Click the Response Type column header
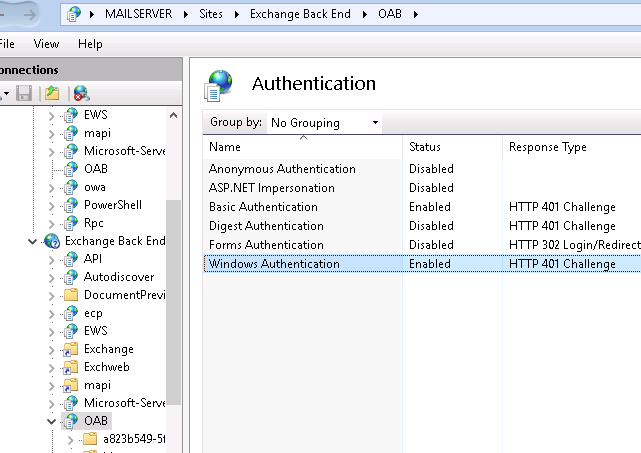The height and width of the screenshot is (453, 641). point(547,147)
